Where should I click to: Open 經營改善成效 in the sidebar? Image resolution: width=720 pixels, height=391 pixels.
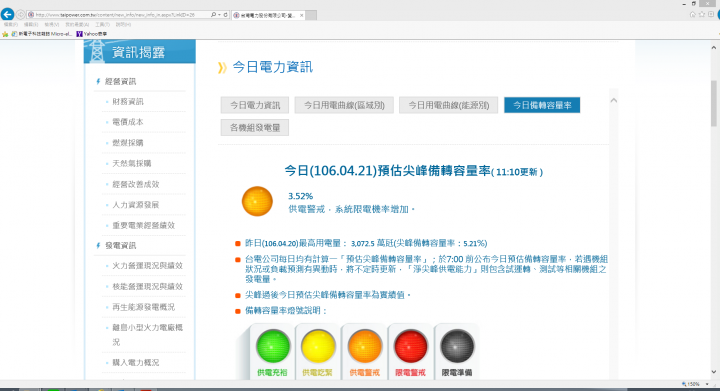pyautogui.click(x=136, y=184)
